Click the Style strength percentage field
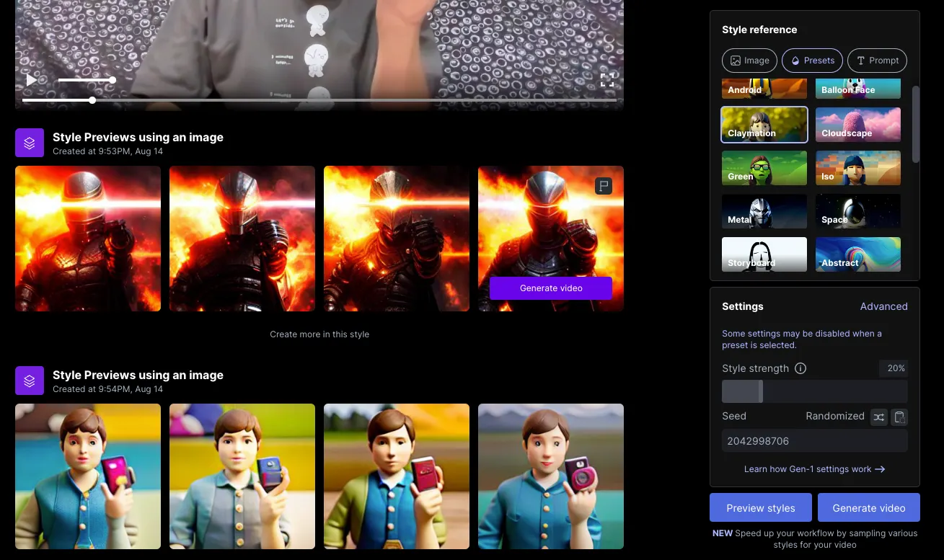 [x=894, y=368]
